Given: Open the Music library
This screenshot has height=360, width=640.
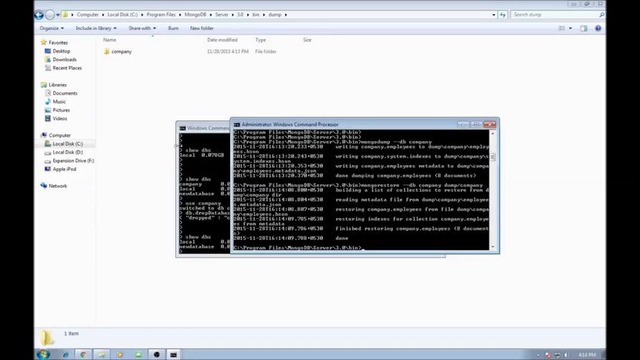Looking at the screenshot, I should (x=59, y=102).
